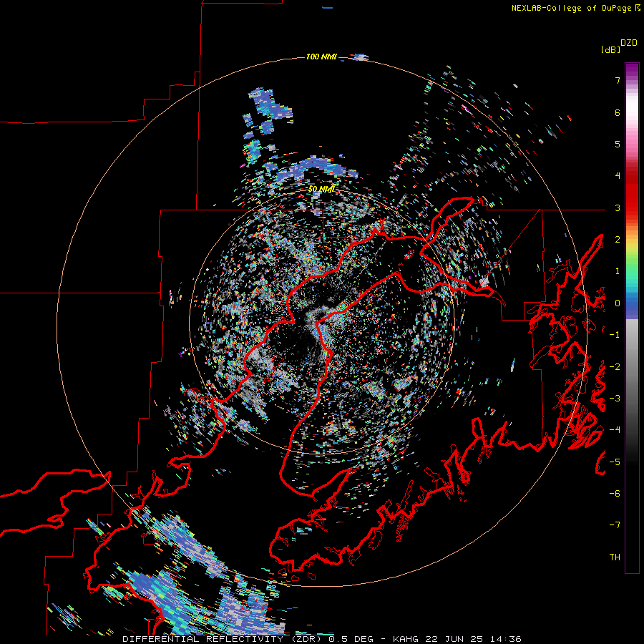
Task: Click the -4 value on the colorbar scale
Action: 615,430
